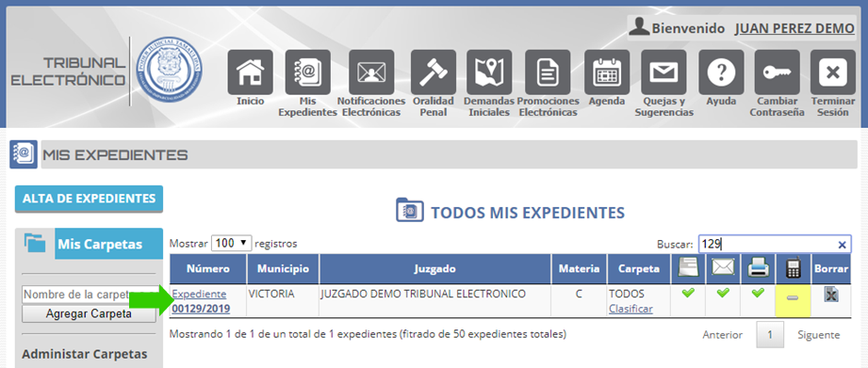Expand the Mostrar 100 registros dropdown
This screenshot has height=368, width=868.
(232, 243)
